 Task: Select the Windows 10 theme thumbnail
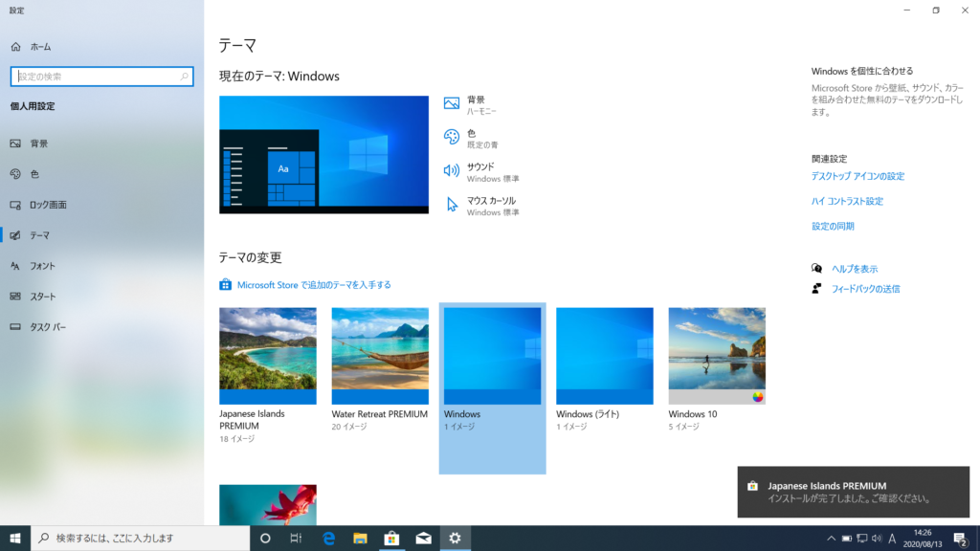click(717, 356)
